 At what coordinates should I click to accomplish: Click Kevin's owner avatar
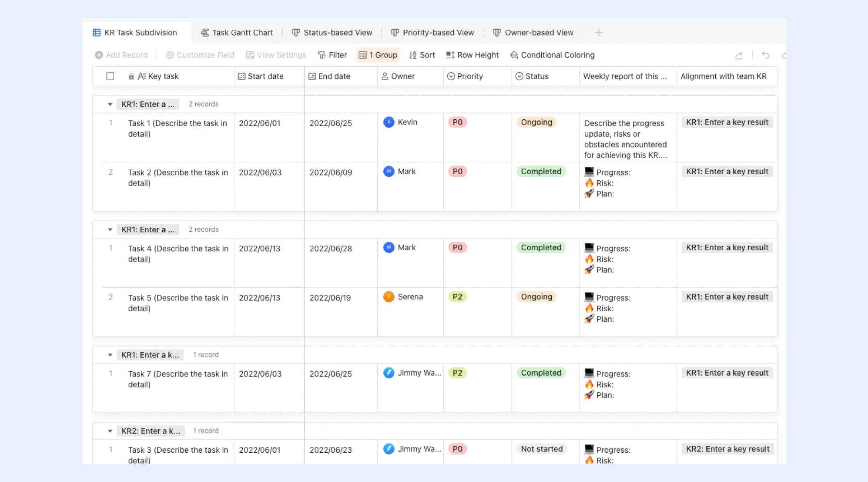click(389, 122)
